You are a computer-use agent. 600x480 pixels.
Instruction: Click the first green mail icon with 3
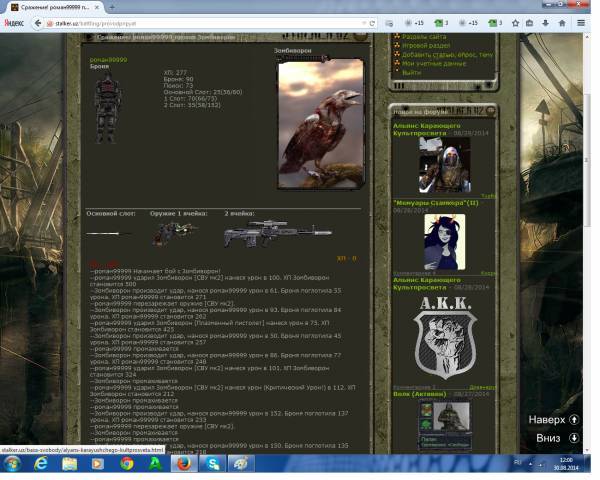(x=442, y=23)
